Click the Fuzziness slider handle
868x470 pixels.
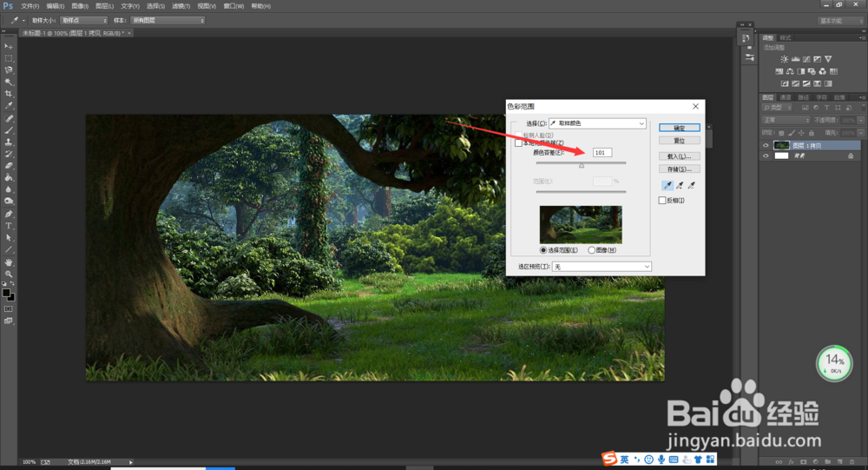[582, 165]
